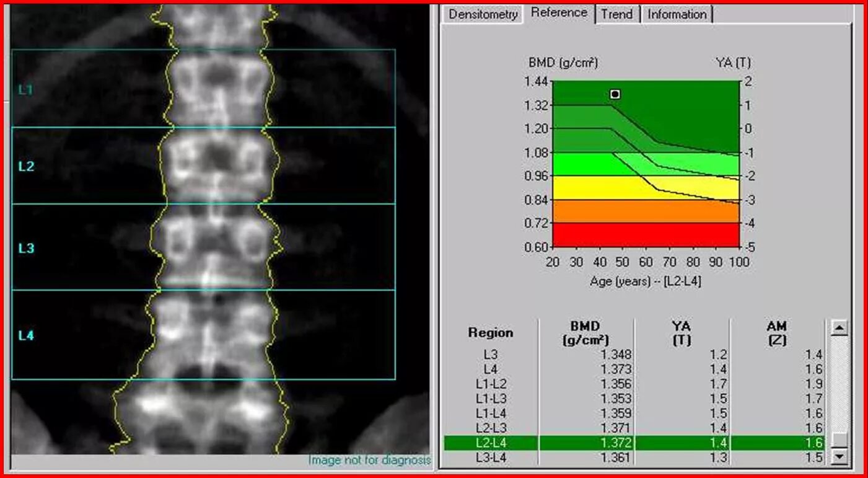Image resolution: width=868 pixels, height=478 pixels.
Task: Click the scroll up arrow in results table
Action: pos(839,327)
